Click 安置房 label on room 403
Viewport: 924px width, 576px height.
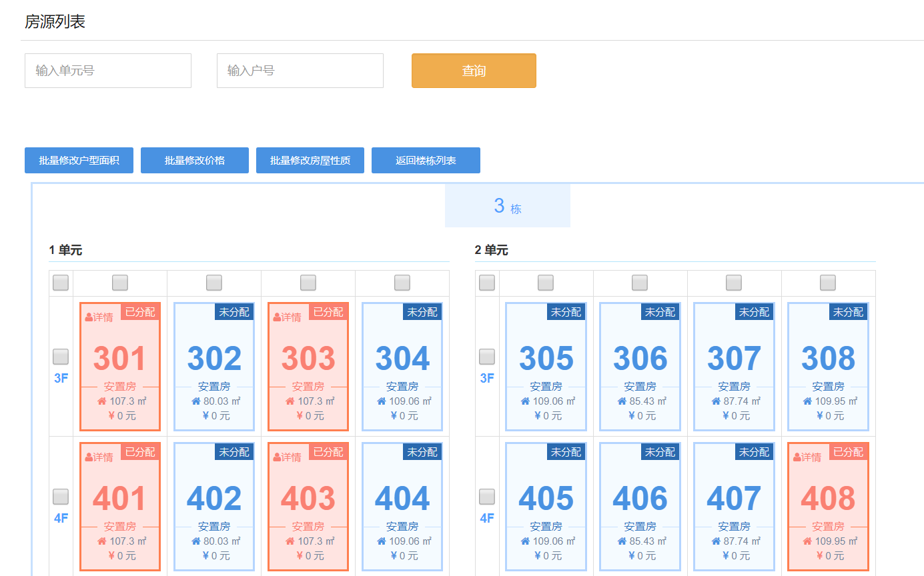[x=308, y=527]
